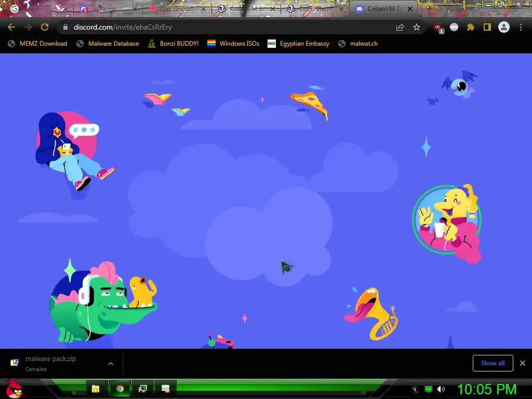This screenshot has height=399, width=532.
Task: Show hidden system tray icons
Action: coord(415,389)
